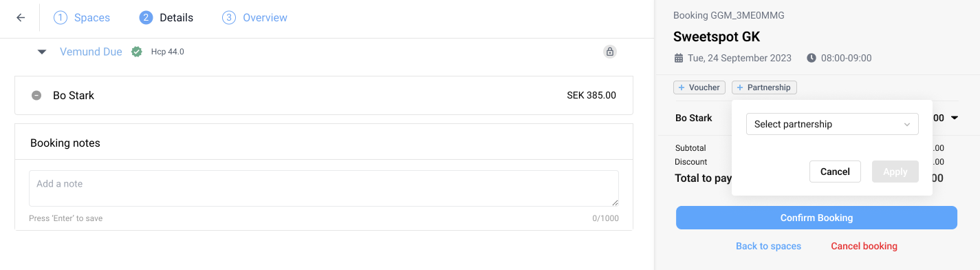Follow the Back to spaces link
Screen dimensions: 980x270
pyautogui.click(x=768, y=246)
